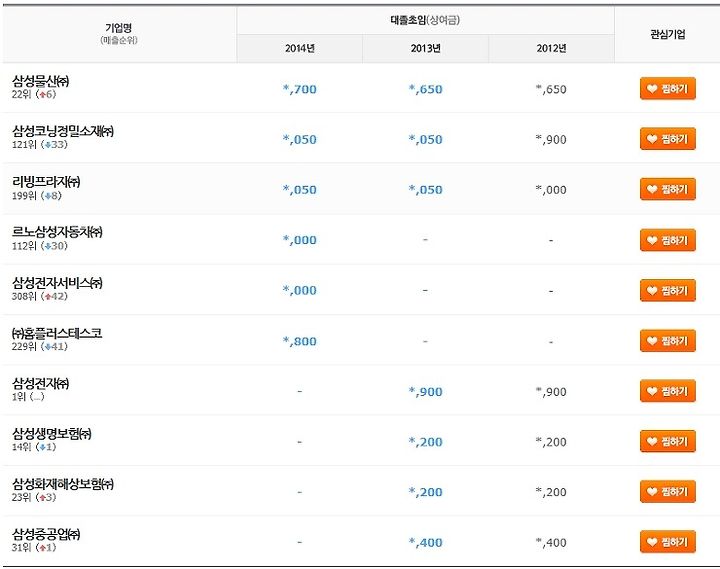This screenshot has width=720, height=569.
Task: Click rank text 14위 under 삼성생명보험㈜
Action: tap(21, 447)
